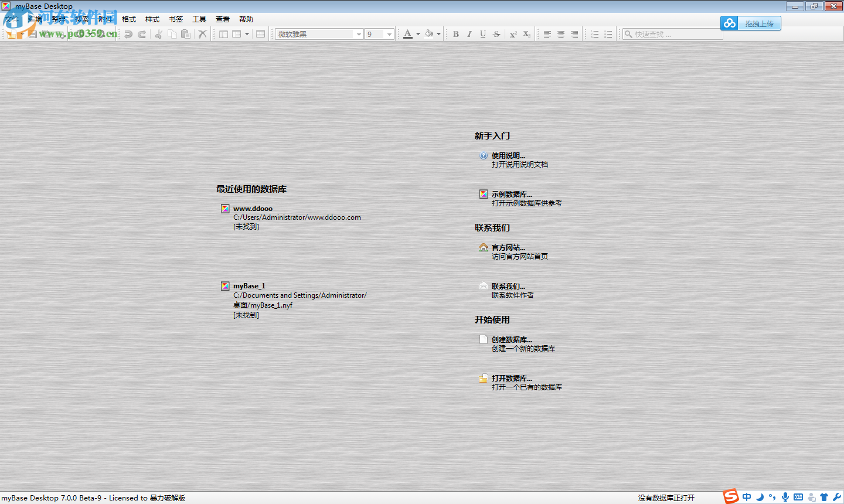The width and height of the screenshot is (844, 504).
Task: Apply Superscript formatting
Action: 513,34
